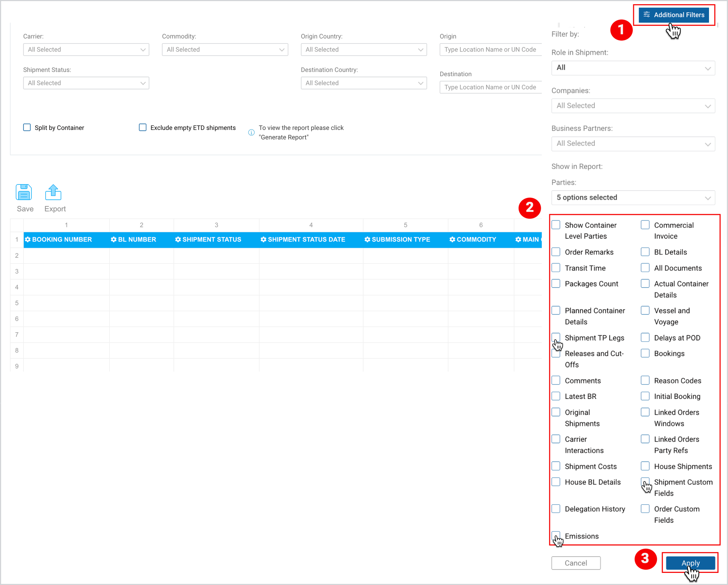Tick House Shipments checkbox
Image resolution: width=728 pixels, height=585 pixels.
(x=645, y=466)
